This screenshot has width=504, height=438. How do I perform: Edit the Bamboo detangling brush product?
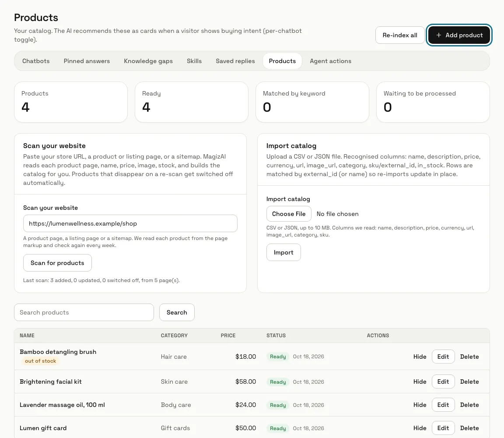tap(443, 357)
